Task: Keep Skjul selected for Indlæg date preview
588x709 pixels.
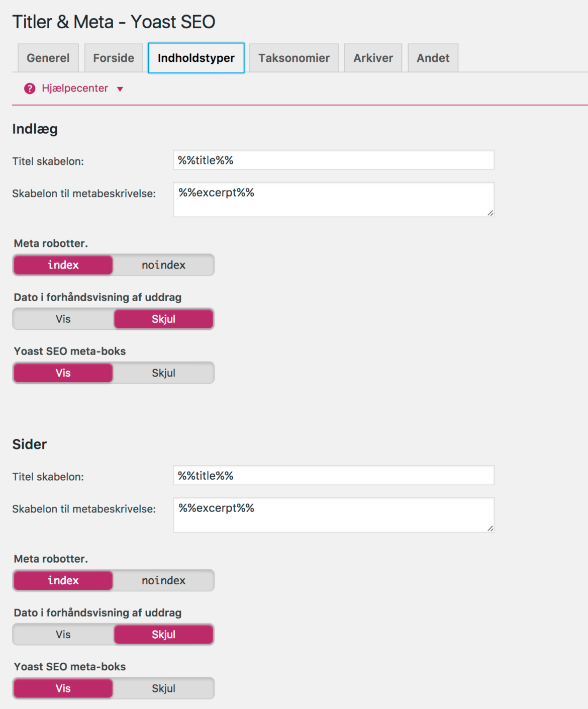Action: tap(163, 318)
